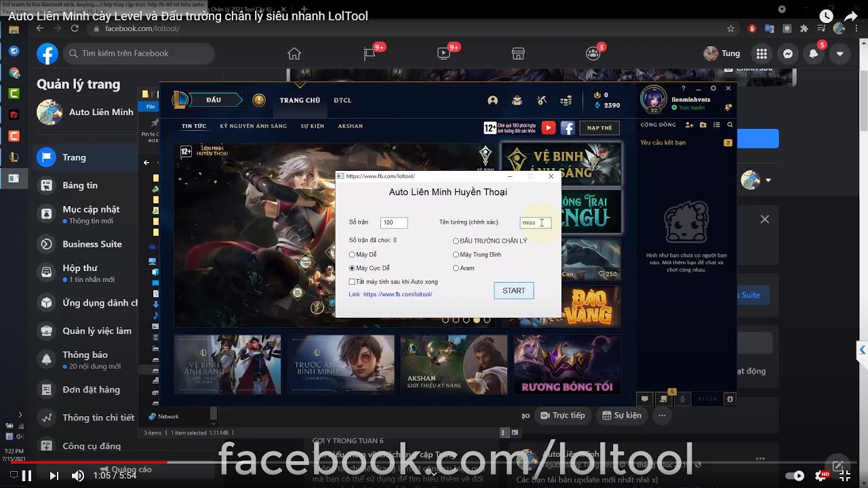Switch to ĐTCL tab in League client
The image size is (868, 488).
(342, 100)
